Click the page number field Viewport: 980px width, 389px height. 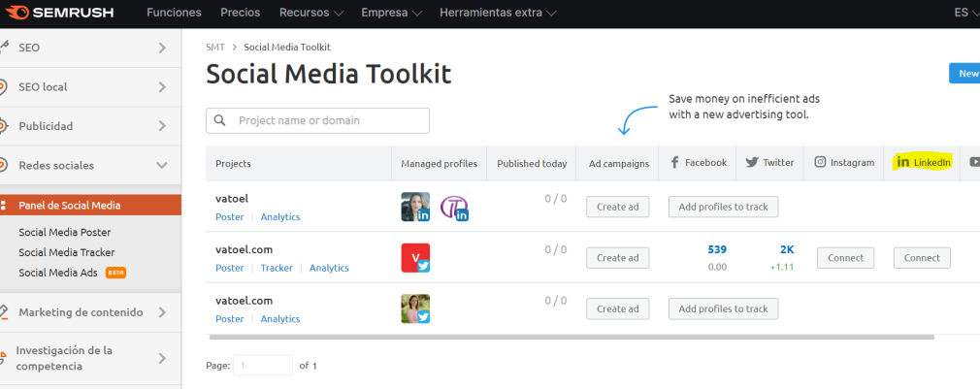(x=263, y=366)
